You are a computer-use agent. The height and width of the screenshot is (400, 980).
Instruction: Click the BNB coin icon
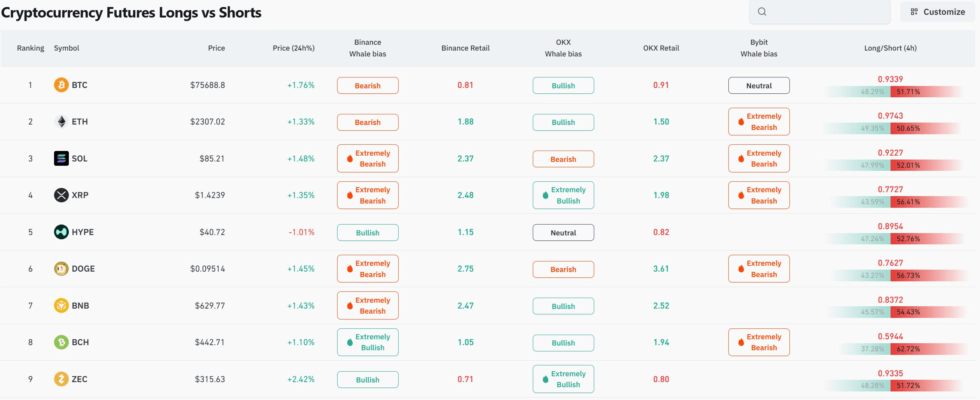click(x=61, y=305)
